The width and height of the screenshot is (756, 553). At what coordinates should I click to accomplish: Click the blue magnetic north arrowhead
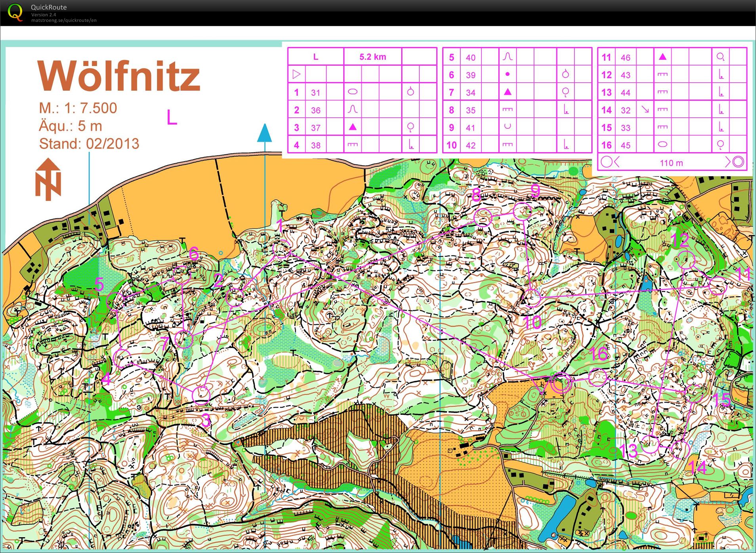(264, 133)
